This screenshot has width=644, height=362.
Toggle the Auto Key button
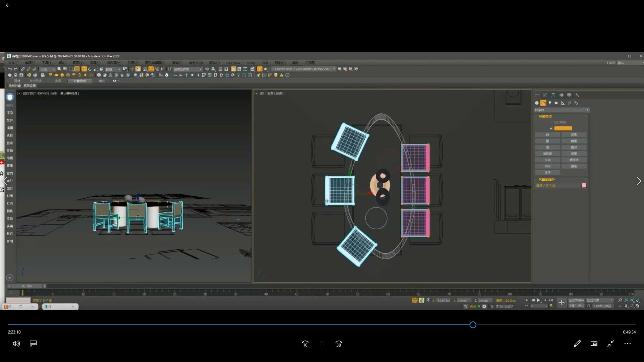576,300
